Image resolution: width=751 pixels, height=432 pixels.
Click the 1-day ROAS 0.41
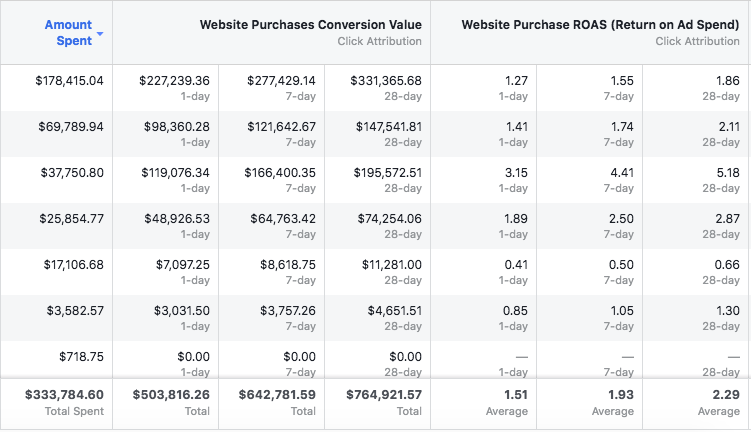[516, 264]
